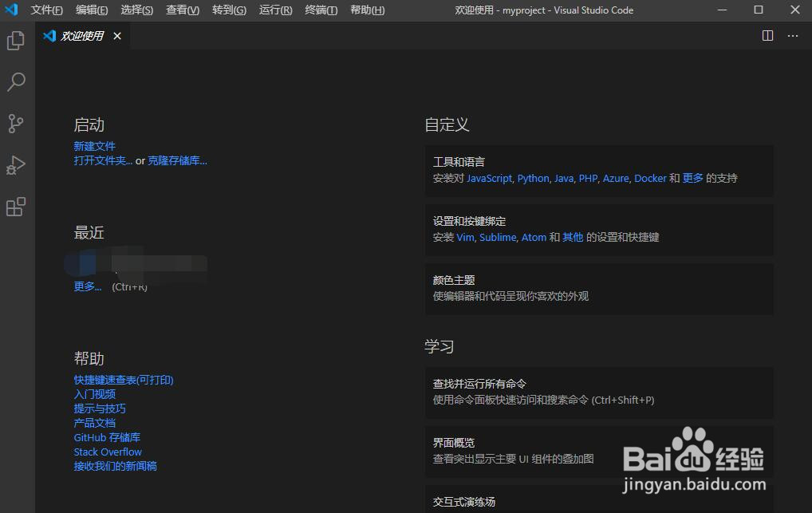The image size is (812, 513).
Task: Install Vim keybindings link
Action: (x=464, y=237)
